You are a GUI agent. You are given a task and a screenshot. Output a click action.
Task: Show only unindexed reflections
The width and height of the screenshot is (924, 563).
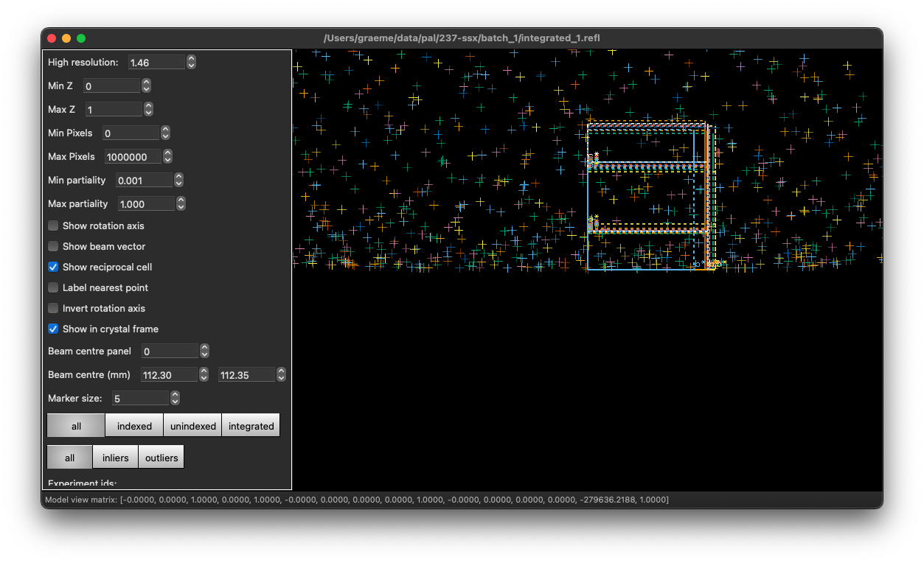tap(192, 425)
